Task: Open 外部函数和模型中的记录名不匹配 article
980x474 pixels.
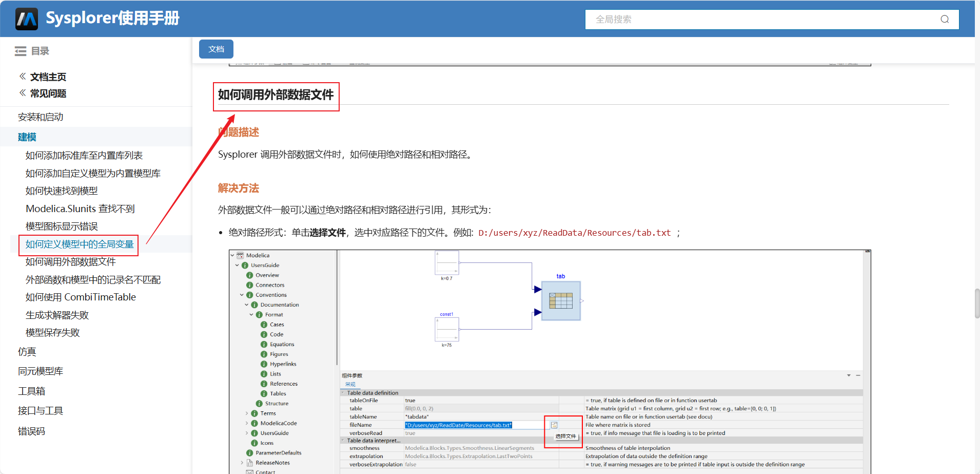Action: coord(93,280)
